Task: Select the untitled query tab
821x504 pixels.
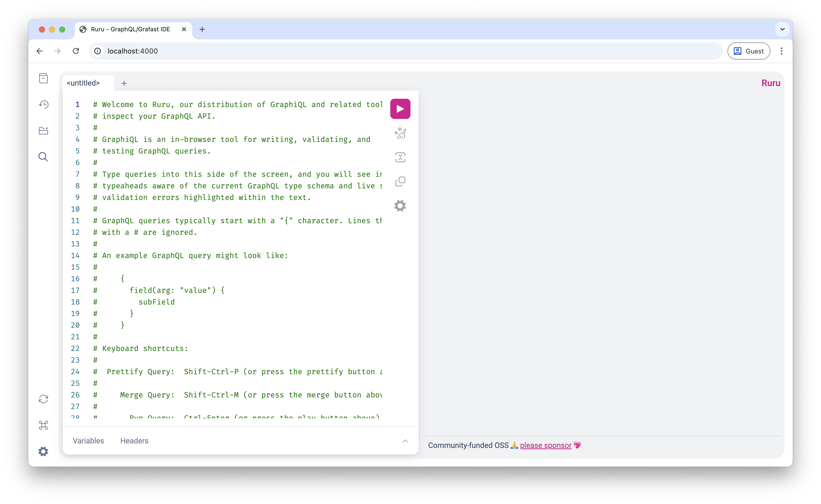Action: (x=83, y=83)
